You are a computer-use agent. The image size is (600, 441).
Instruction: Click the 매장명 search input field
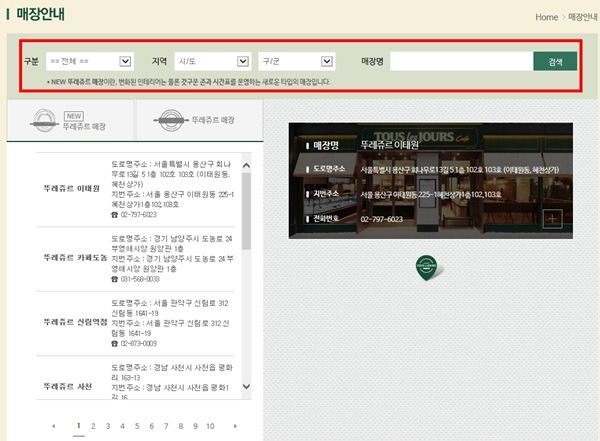click(x=461, y=61)
